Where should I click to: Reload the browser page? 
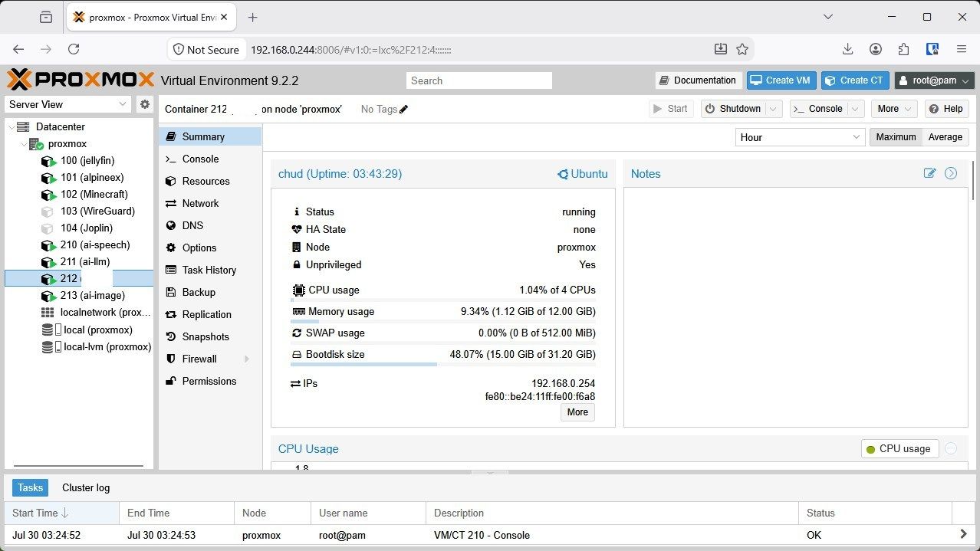coord(74,49)
